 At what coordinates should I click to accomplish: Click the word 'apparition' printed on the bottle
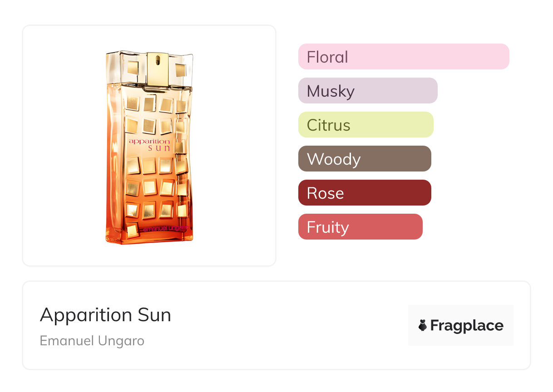(x=149, y=142)
